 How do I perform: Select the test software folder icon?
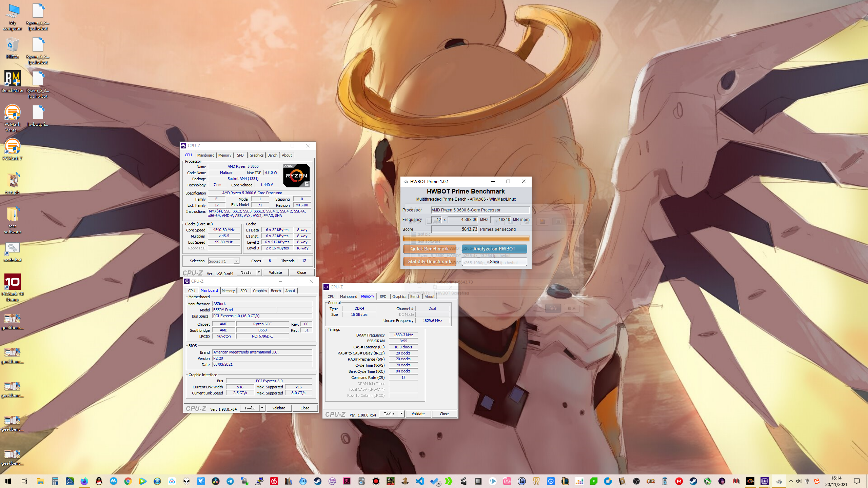click(x=13, y=220)
